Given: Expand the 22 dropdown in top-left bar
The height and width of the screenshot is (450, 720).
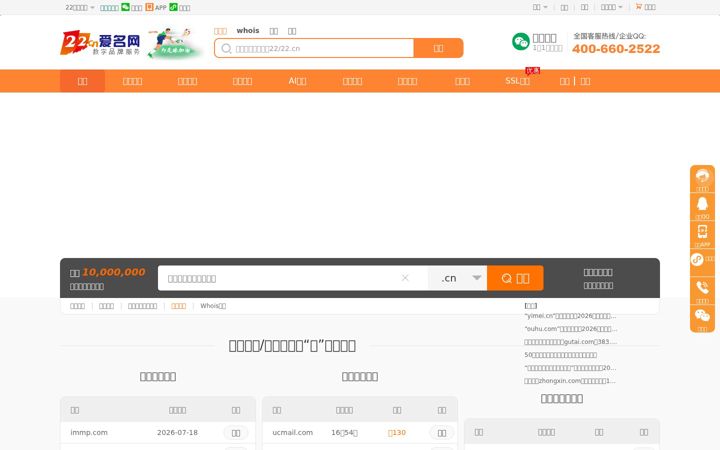Looking at the screenshot, I should 80,7.
